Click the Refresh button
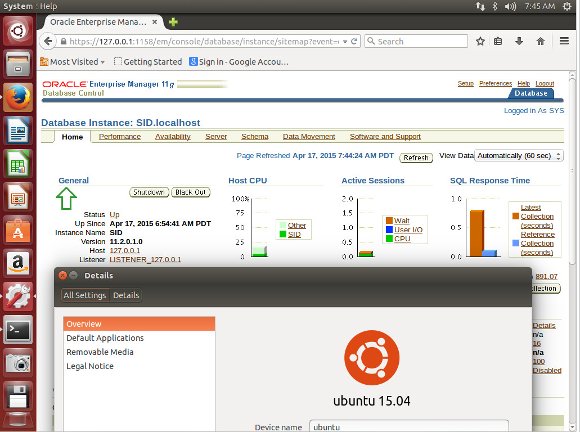 (x=416, y=158)
